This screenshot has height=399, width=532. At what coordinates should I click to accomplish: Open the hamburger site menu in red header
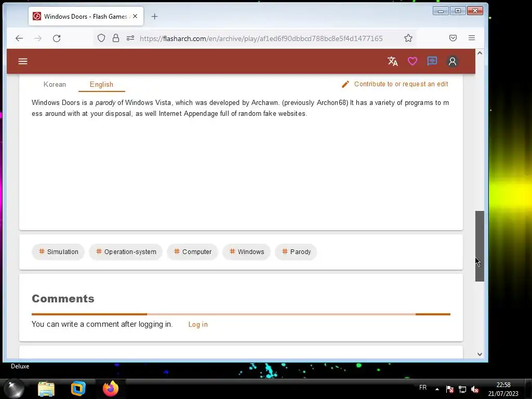23,61
